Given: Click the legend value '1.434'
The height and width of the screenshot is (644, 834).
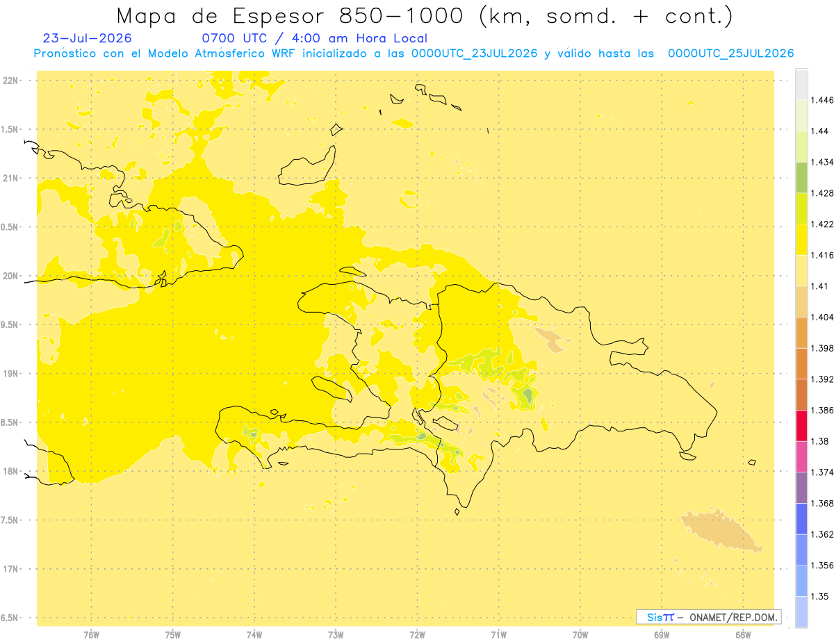Looking at the screenshot, I should tap(822, 162).
